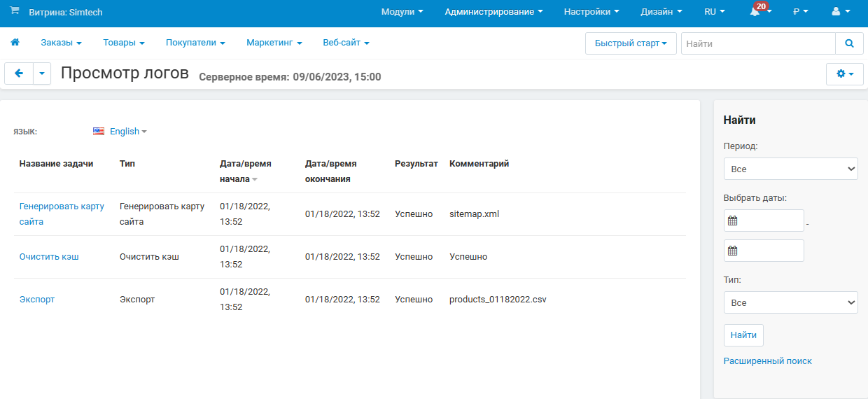Screen dimensions: 868x399
Task: Open the Администрирование menu
Action: (x=494, y=12)
